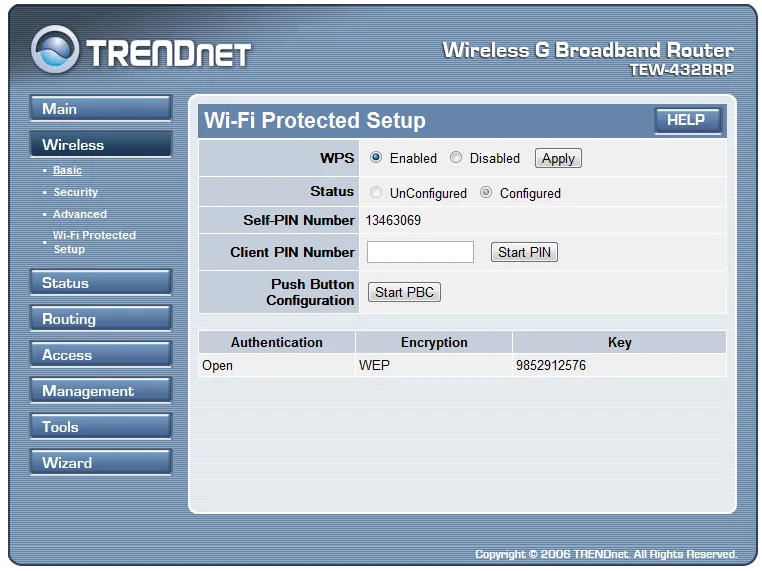Open the Status menu section
762x571 pixels.
coord(100,283)
